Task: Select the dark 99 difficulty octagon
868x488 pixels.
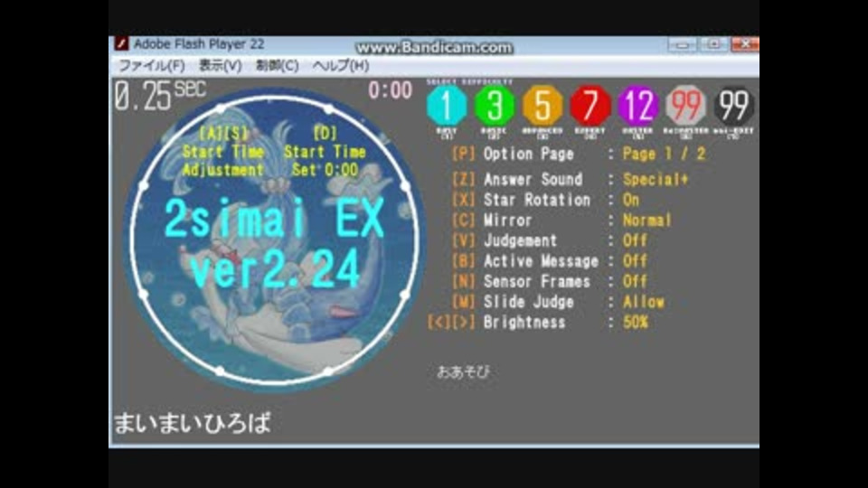Action: (x=733, y=105)
